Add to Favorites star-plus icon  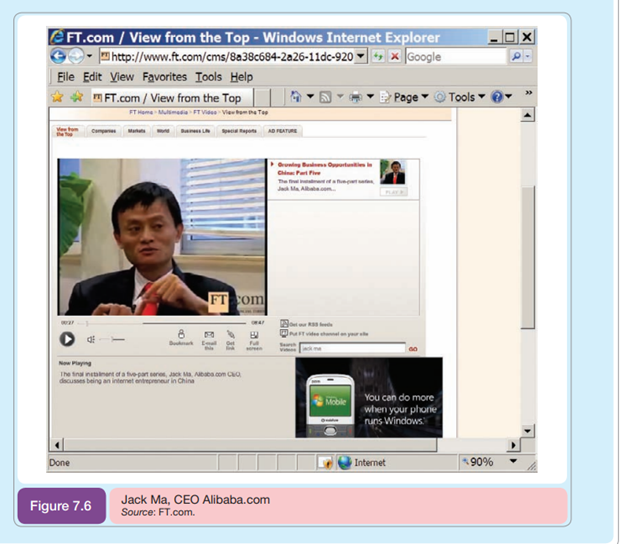pos(76,97)
